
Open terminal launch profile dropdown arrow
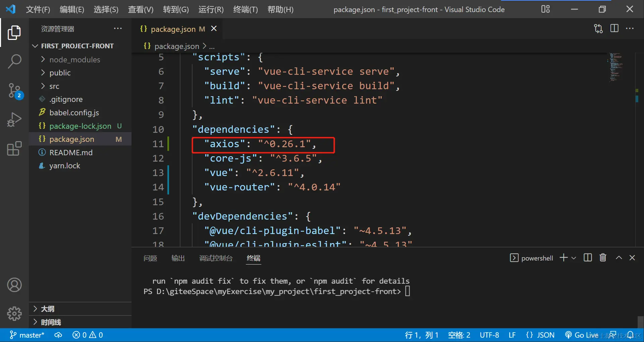574,258
